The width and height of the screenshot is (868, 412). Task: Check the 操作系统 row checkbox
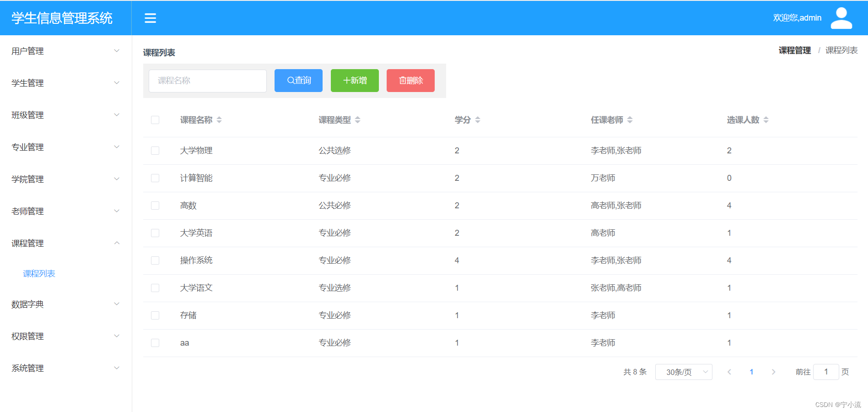click(155, 260)
